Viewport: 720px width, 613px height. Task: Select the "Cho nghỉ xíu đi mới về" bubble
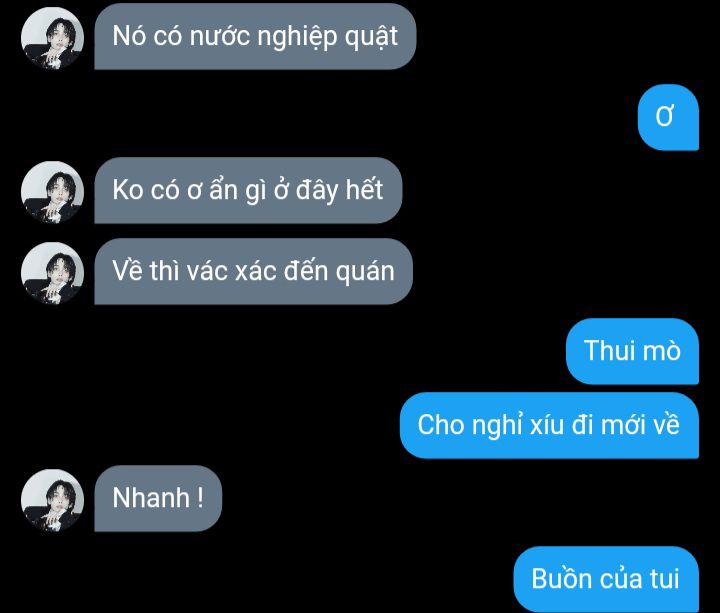pos(549,425)
